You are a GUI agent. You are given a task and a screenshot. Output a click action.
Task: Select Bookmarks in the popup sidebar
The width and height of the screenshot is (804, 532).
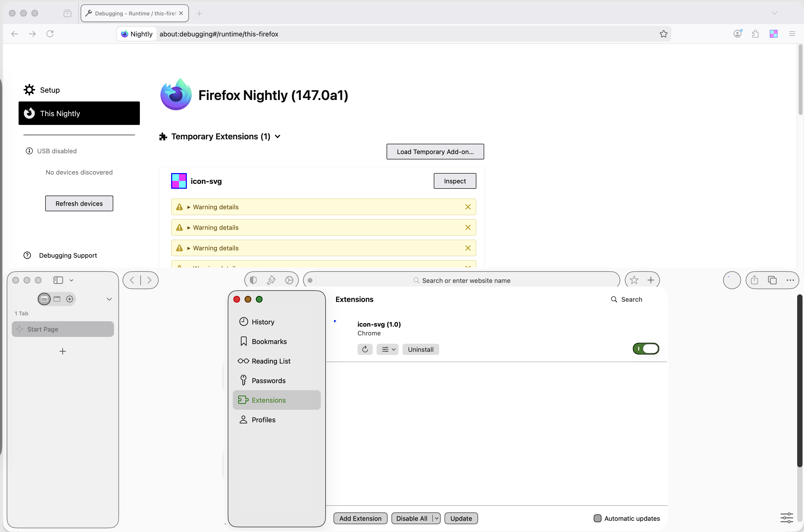tap(269, 341)
